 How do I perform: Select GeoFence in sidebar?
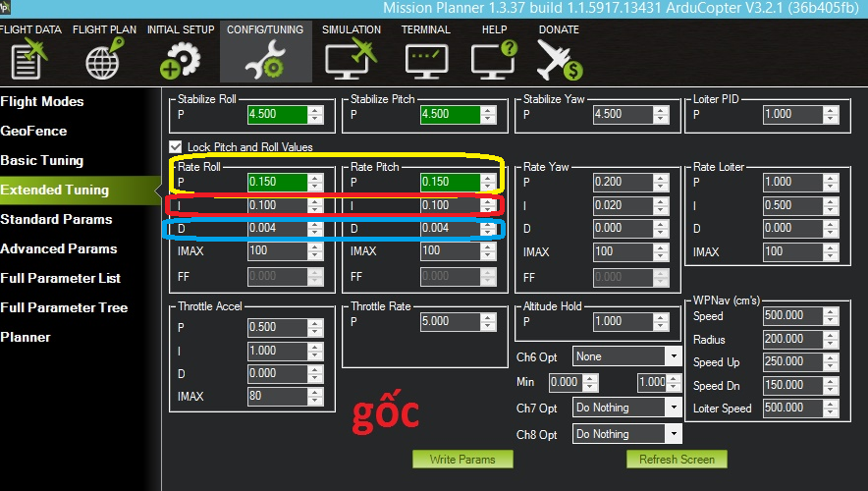pos(33,131)
